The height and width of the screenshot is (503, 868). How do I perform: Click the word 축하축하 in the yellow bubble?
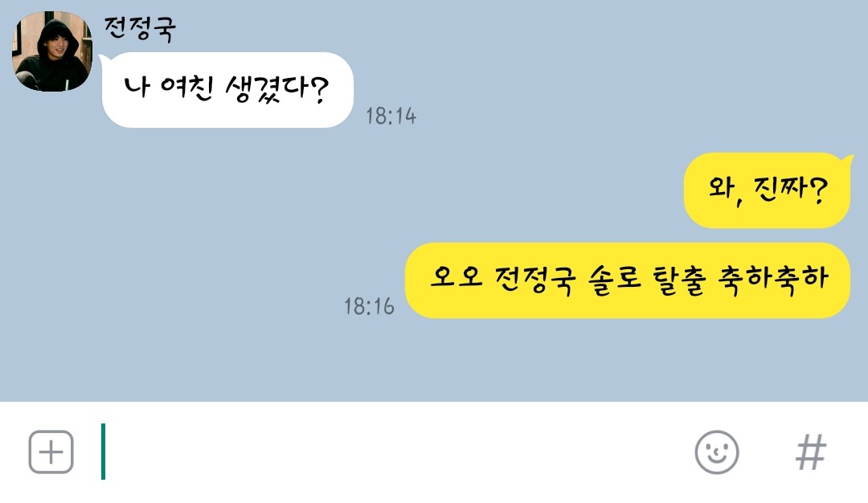tap(773, 279)
